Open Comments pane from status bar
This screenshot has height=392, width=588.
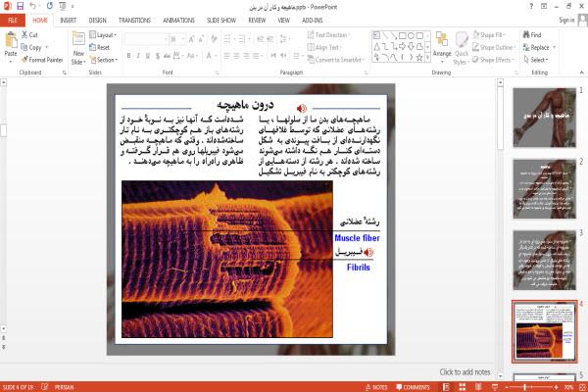click(413, 387)
